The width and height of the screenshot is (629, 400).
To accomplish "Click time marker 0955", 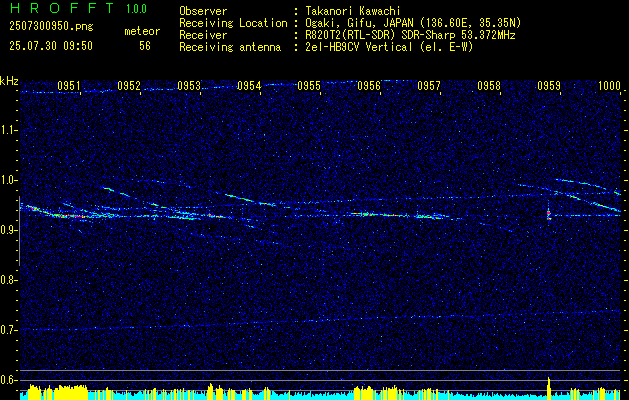I will [309, 85].
